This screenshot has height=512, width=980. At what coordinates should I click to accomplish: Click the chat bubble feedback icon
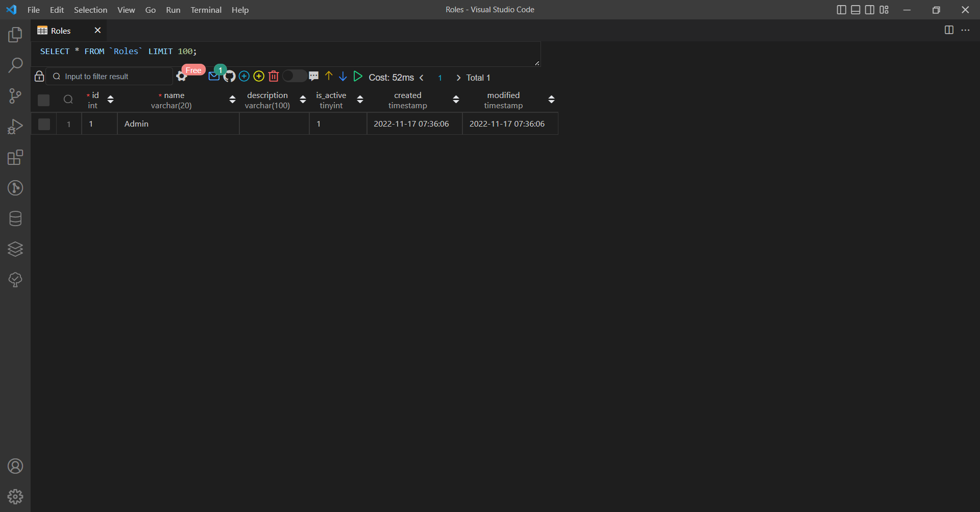(x=314, y=76)
